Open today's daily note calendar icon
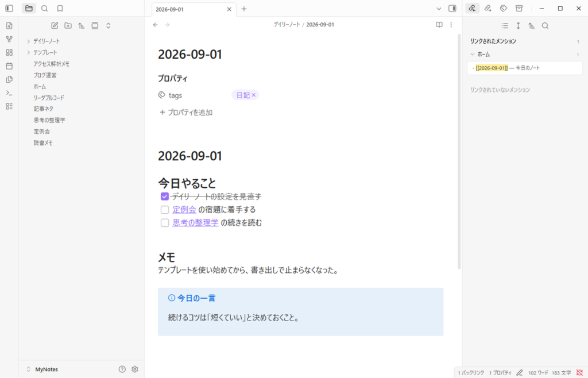The width and height of the screenshot is (588, 378). [9, 66]
